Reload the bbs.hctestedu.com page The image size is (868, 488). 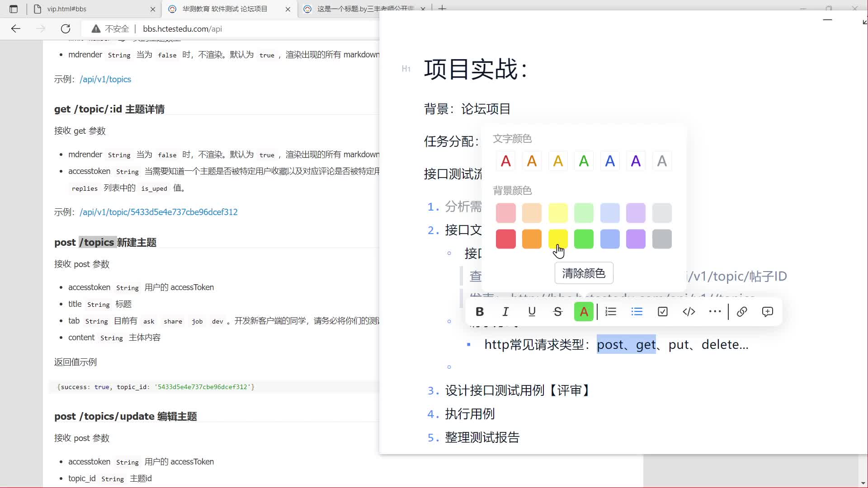[x=66, y=29]
